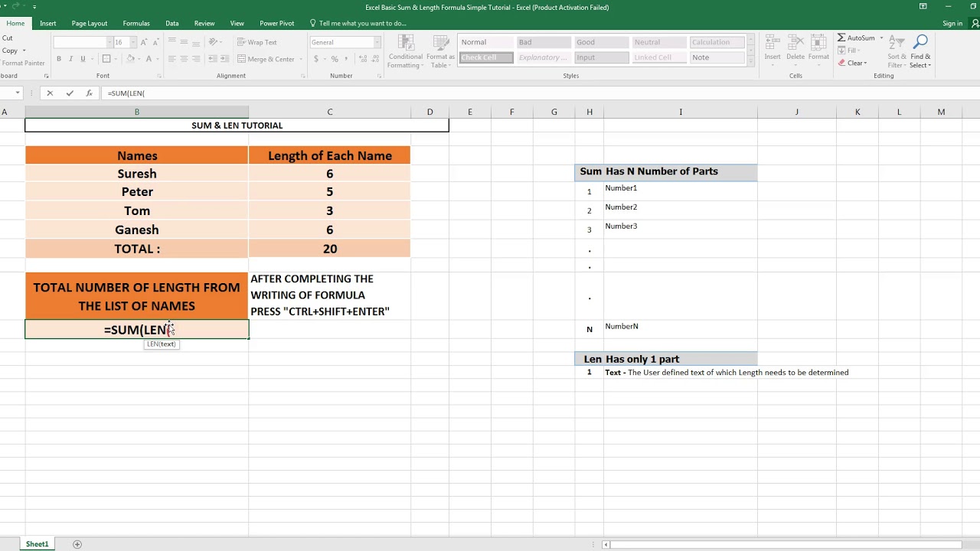The image size is (980, 551).
Task: Open the Formulas ribbon tab
Action: click(136, 23)
